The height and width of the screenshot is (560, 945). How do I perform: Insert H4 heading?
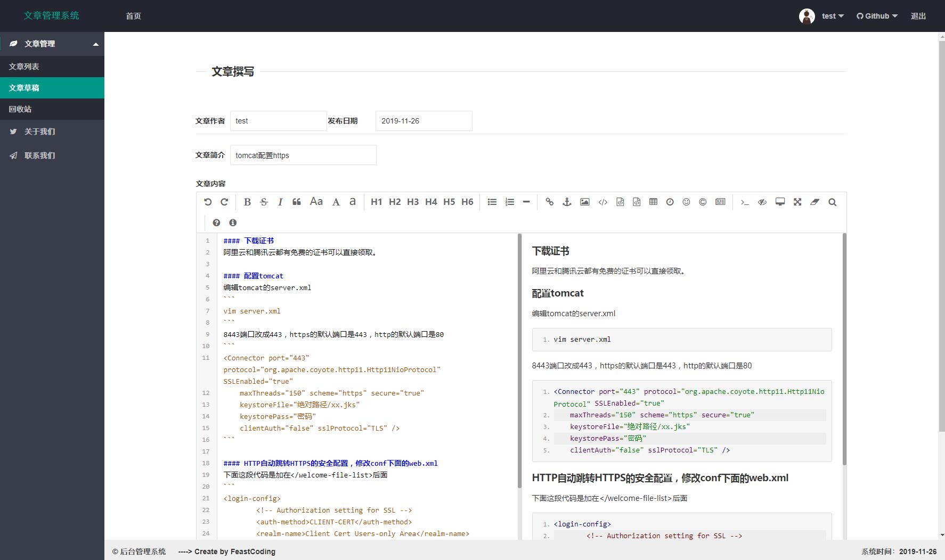click(x=431, y=202)
